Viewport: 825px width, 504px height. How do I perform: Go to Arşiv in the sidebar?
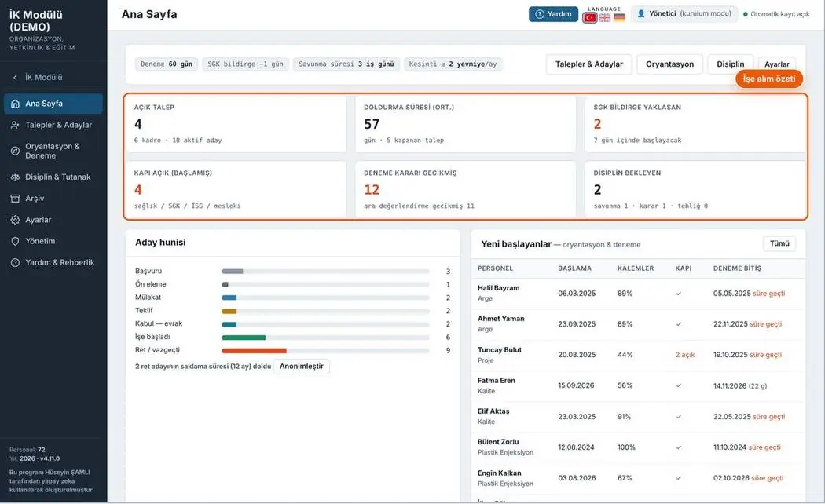(53, 199)
